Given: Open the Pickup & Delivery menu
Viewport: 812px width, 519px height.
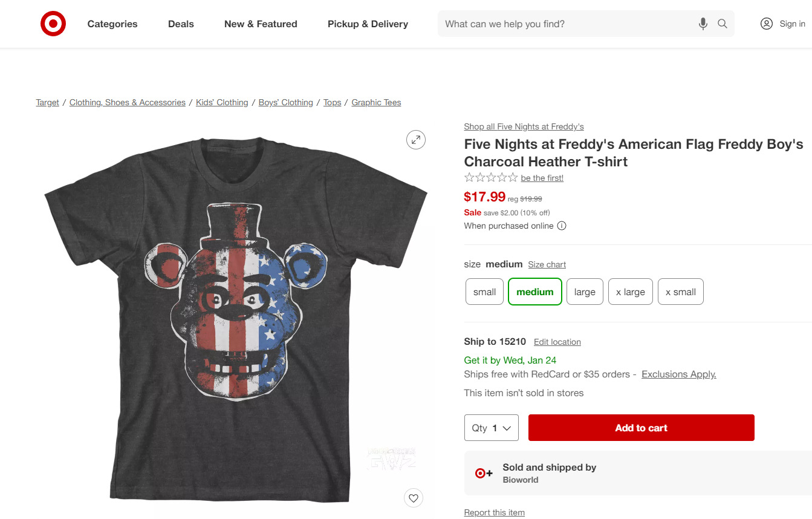Looking at the screenshot, I should click(368, 24).
